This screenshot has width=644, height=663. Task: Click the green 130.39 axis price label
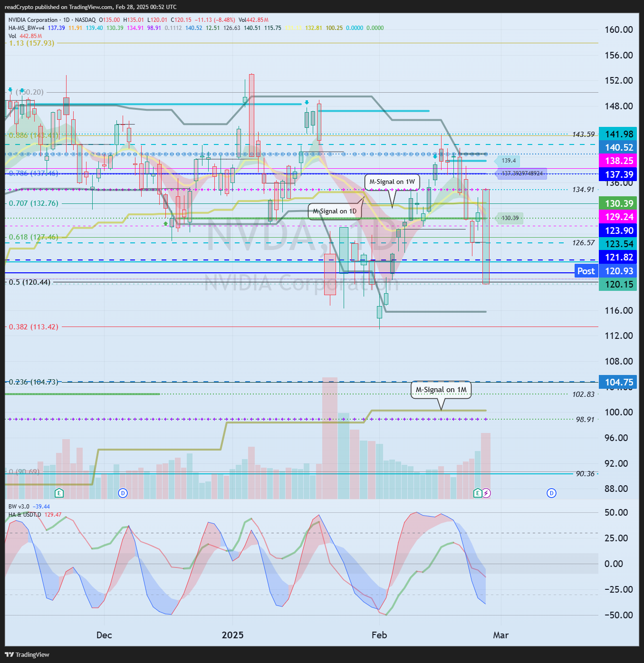[618, 203]
